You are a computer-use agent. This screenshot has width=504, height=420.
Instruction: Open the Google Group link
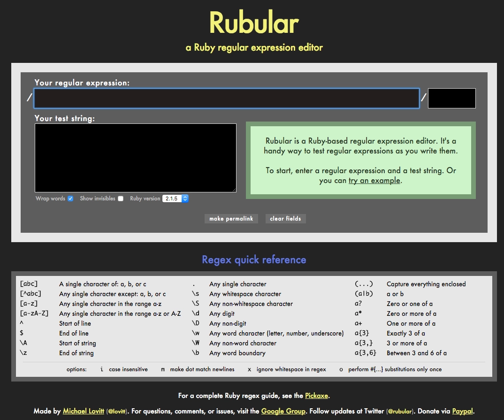click(283, 411)
